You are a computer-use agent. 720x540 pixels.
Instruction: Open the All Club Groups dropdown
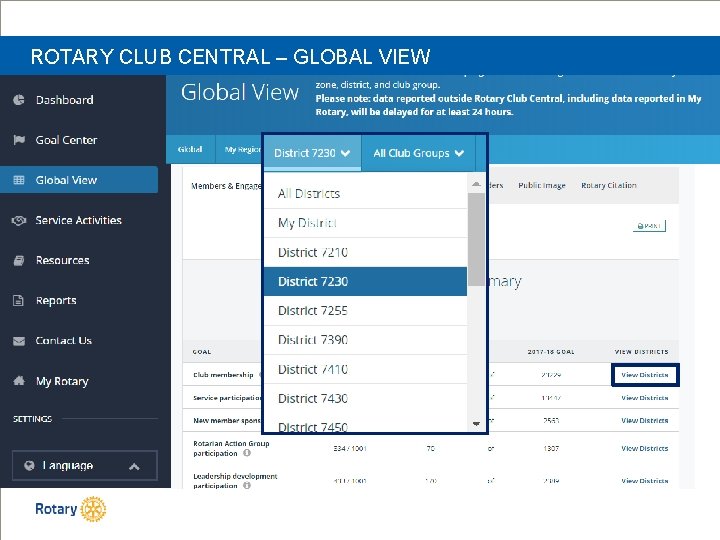418,153
